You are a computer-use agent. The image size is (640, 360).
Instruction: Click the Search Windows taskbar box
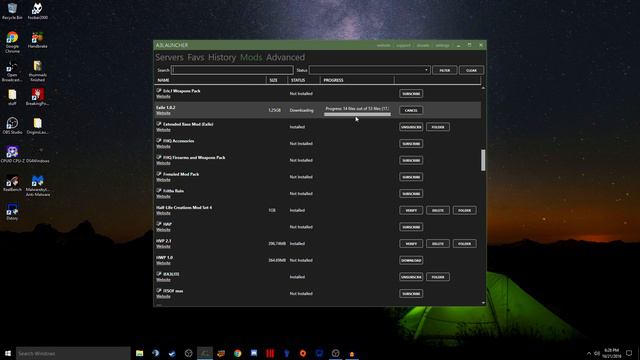pos(73,353)
